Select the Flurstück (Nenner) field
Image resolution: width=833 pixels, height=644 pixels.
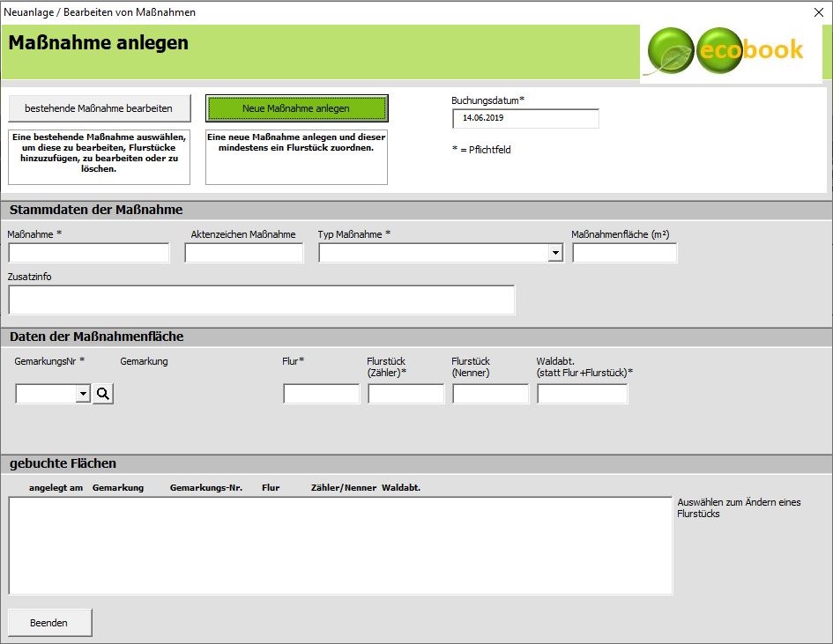pyautogui.click(x=491, y=394)
